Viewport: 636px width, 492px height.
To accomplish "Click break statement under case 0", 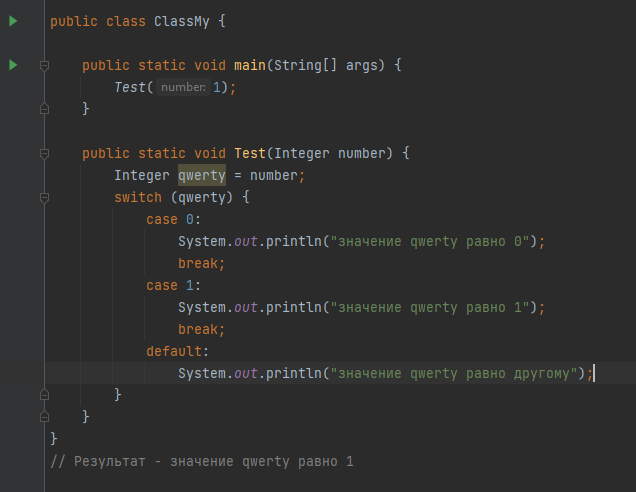I will (201, 264).
